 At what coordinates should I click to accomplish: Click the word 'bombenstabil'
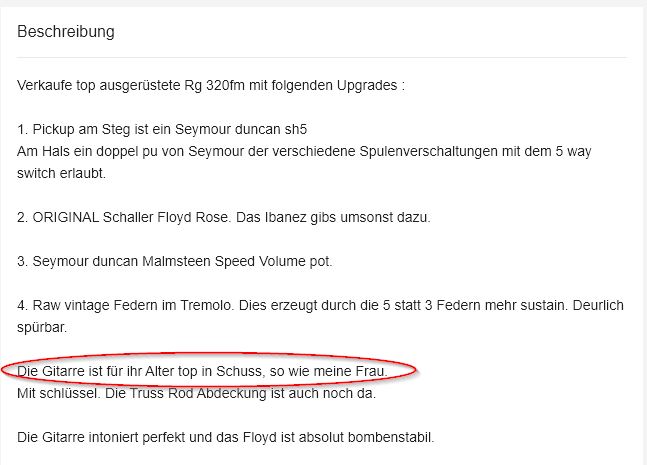390,437
